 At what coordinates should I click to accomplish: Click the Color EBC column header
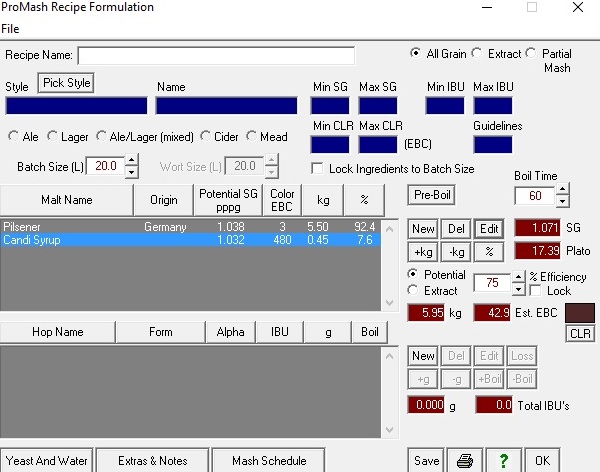click(282, 200)
